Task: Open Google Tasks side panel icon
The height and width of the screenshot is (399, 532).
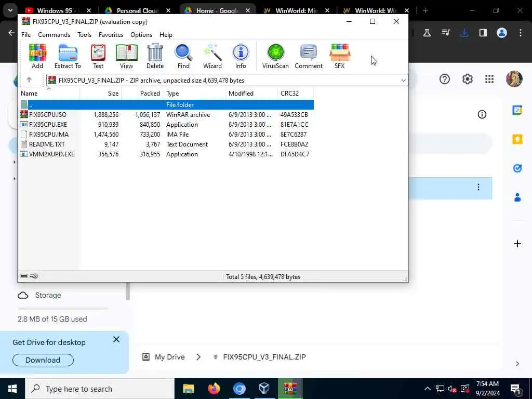Action: [517, 168]
